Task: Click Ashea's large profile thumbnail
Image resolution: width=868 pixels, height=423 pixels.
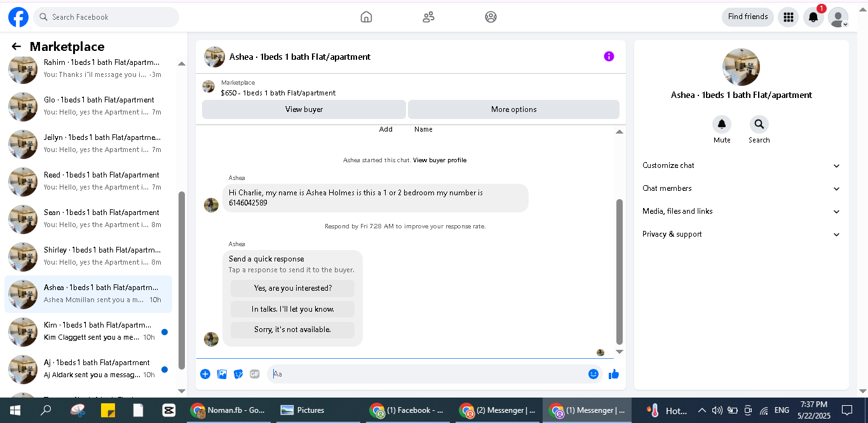Action: pos(741,67)
